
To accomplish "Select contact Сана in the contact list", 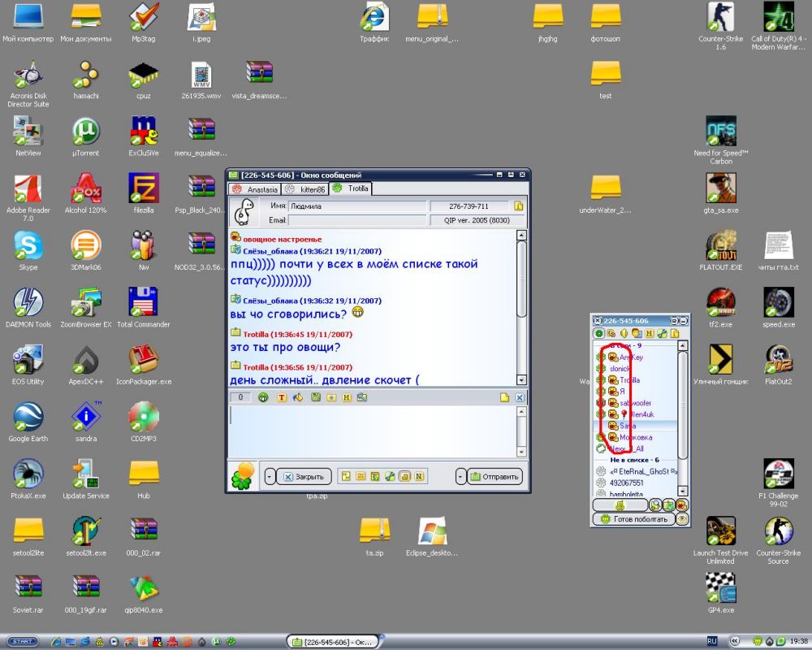I will 635,426.
